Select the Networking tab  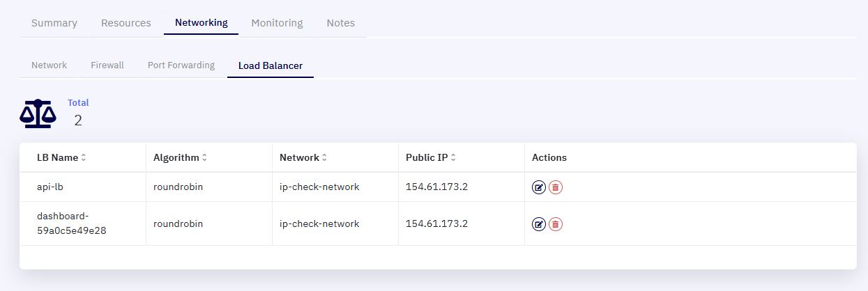click(x=201, y=23)
